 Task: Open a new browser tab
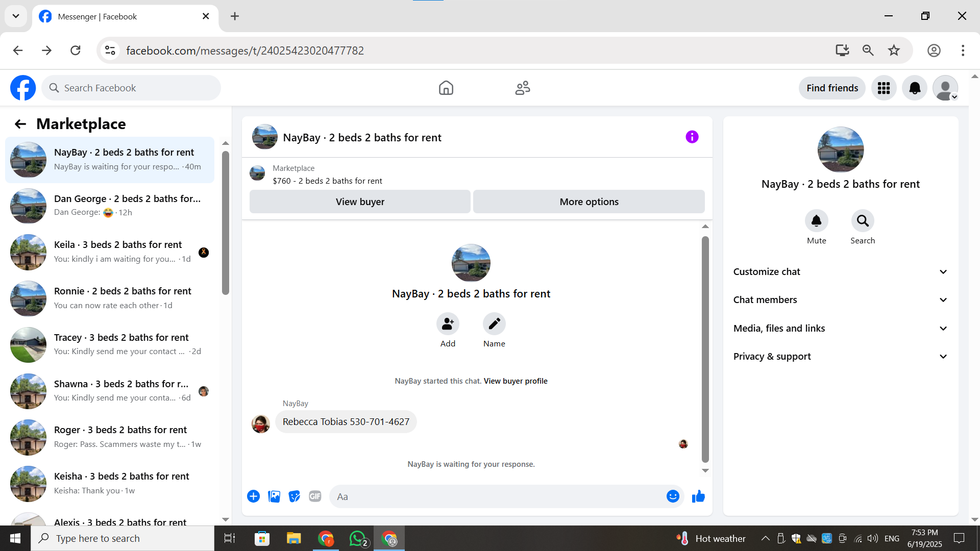click(234, 16)
